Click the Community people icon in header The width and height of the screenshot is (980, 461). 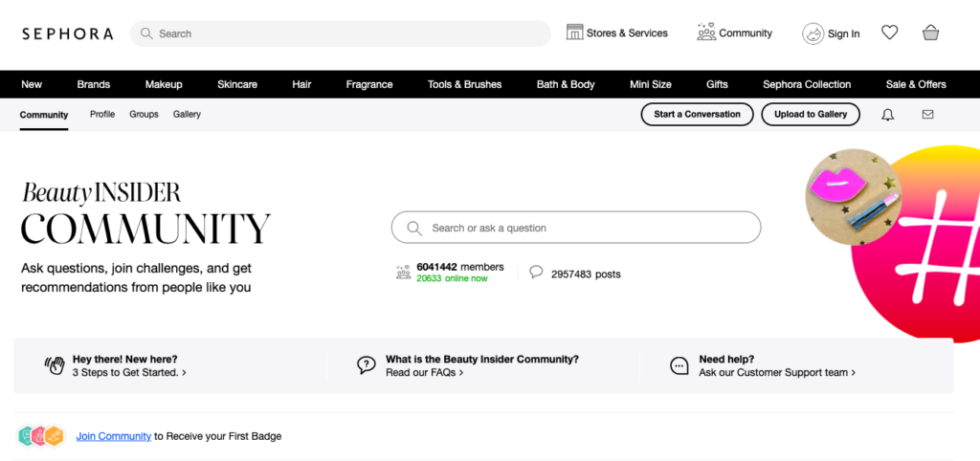[706, 32]
